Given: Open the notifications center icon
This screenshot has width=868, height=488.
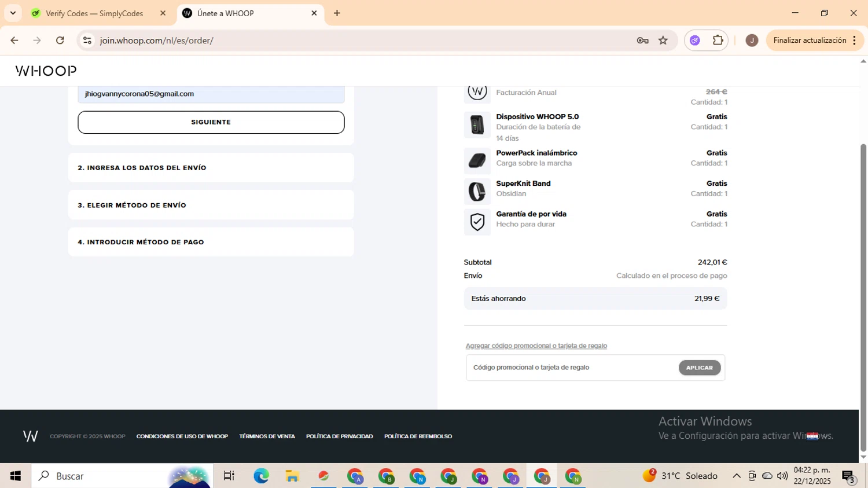Looking at the screenshot, I should [849, 476].
